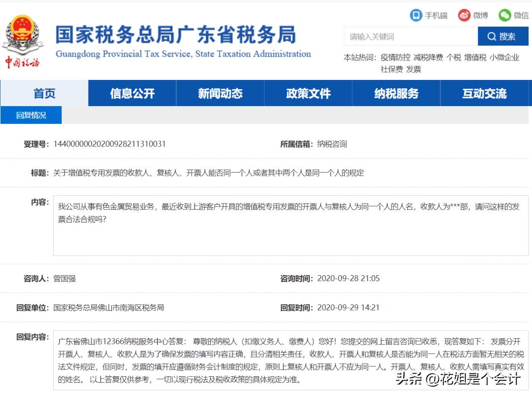
Task: Open the 信息公开 navigation menu
Action: coord(133,93)
